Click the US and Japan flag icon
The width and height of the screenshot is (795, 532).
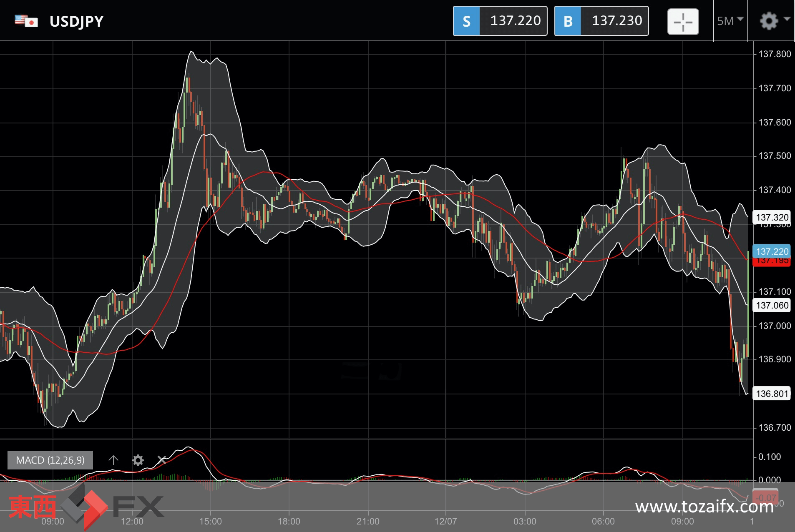pyautogui.click(x=26, y=21)
